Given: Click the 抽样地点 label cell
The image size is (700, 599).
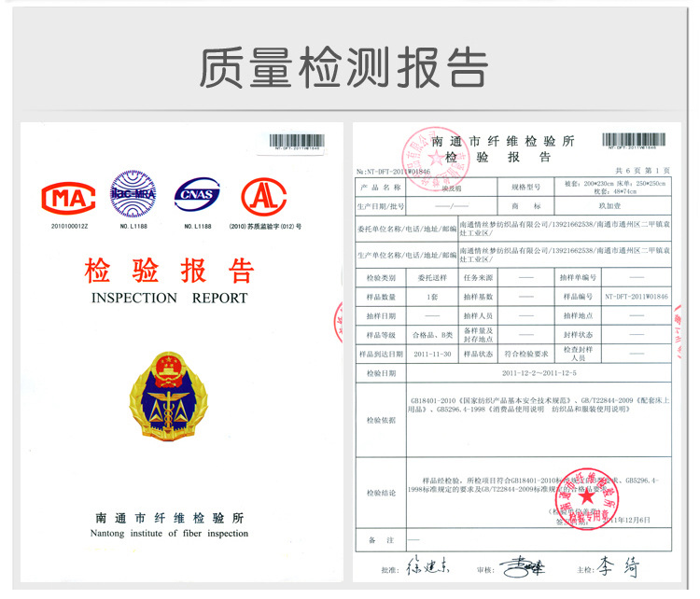Looking at the screenshot, I should pos(578,316).
